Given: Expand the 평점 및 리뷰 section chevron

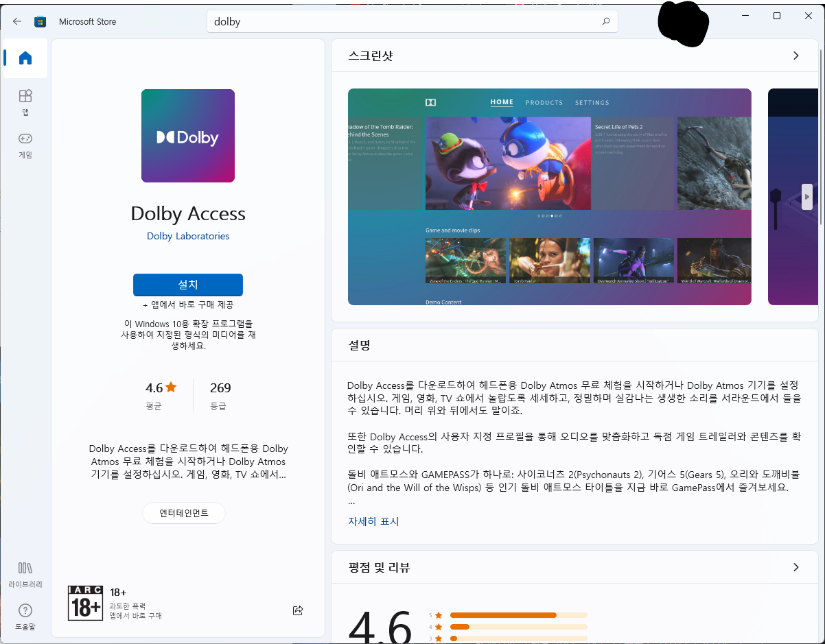Looking at the screenshot, I should point(795,567).
